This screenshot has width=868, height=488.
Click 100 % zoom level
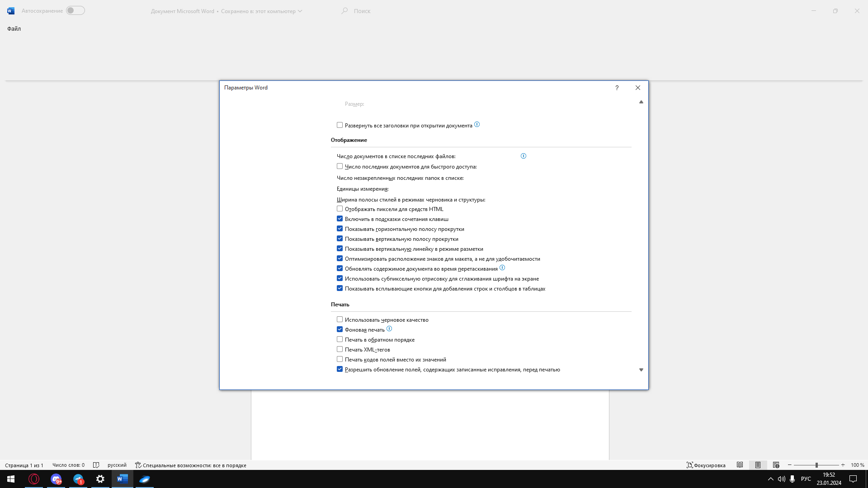(857, 465)
